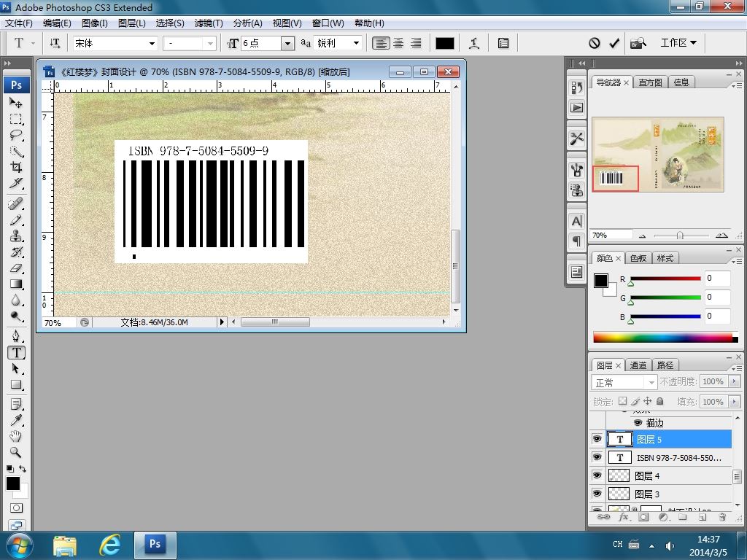Screen dimensions: 747x560
Task: Hide layer 图层 3
Action: click(x=597, y=494)
